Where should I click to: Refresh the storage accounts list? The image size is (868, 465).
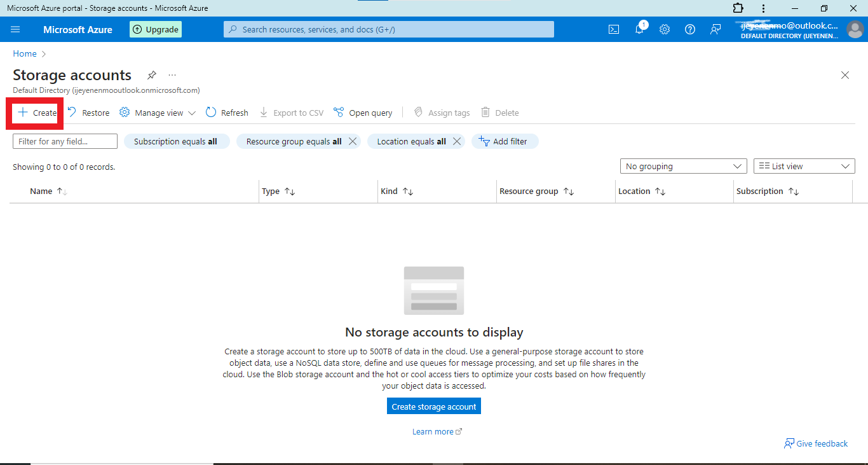coord(227,113)
